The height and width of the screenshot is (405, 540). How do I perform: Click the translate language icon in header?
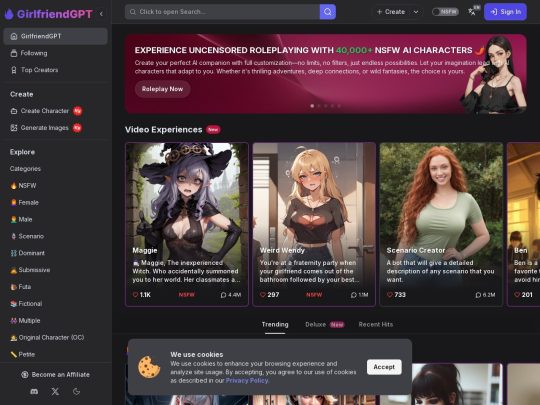coord(472,12)
